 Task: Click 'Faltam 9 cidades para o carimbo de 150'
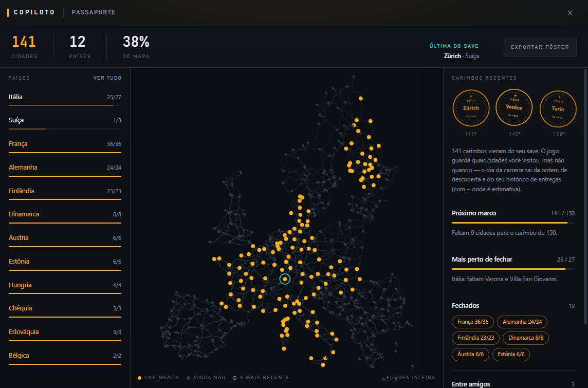click(x=504, y=233)
